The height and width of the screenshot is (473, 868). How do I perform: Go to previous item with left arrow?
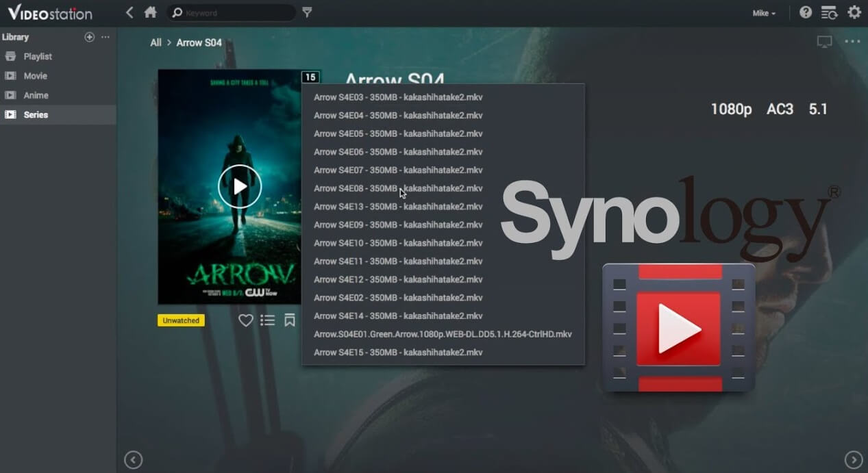point(133,460)
